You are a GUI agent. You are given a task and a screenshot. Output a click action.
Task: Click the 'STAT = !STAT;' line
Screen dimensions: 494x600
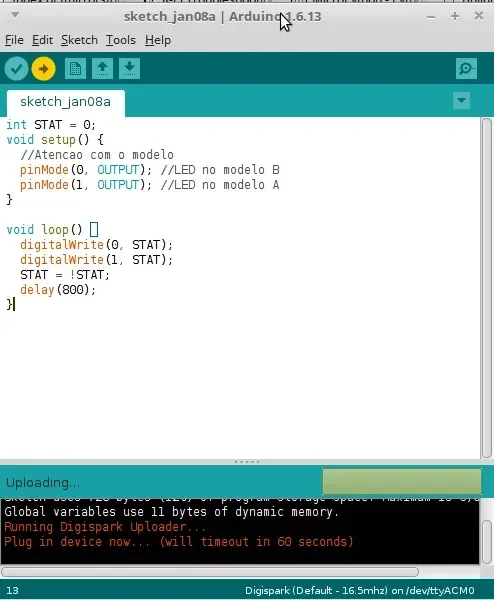click(65, 275)
